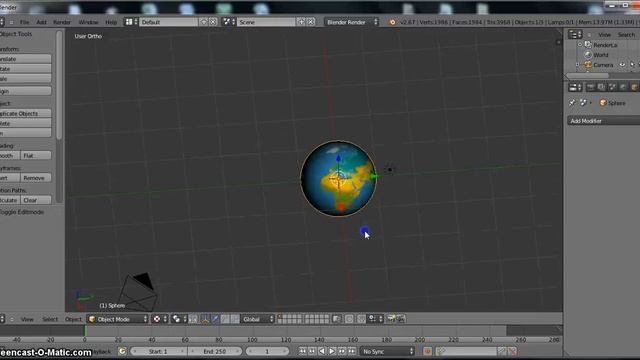
Task: Open the 3D viewport Select menu
Action: [50, 319]
